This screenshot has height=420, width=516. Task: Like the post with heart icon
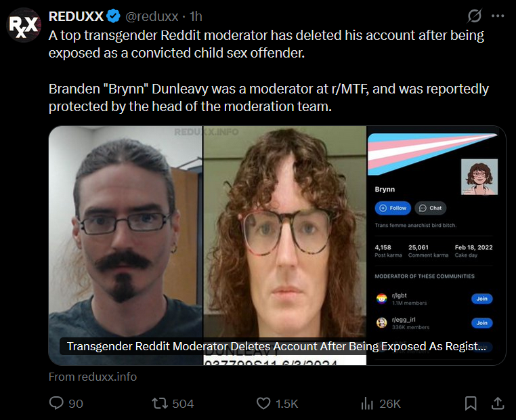click(x=263, y=403)
